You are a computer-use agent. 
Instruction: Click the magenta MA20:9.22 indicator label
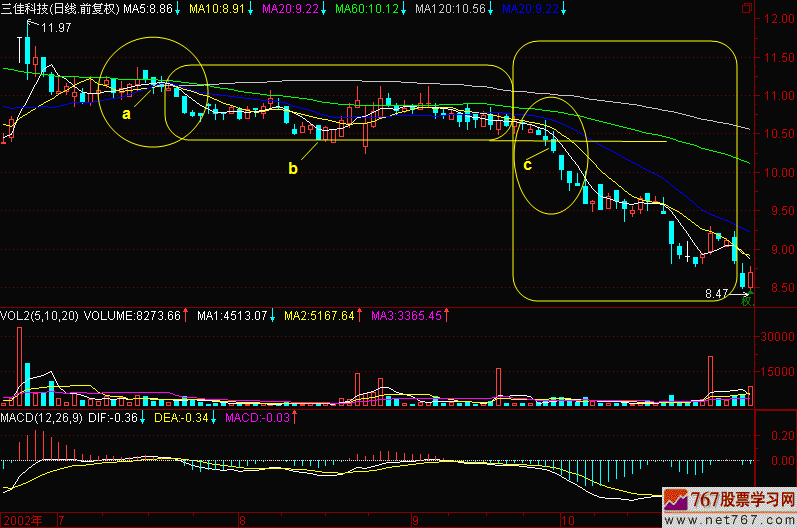290,8
